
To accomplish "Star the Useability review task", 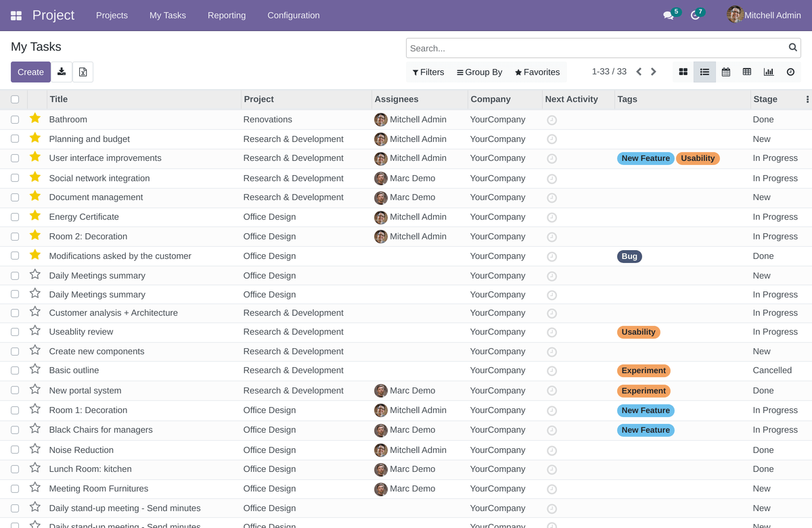I will click(35, 331).
